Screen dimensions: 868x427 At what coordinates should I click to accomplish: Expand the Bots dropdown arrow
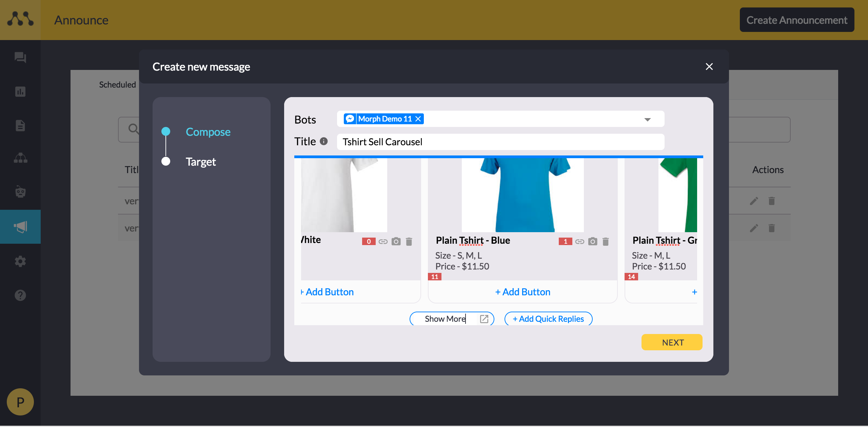[x=647, y=119]
